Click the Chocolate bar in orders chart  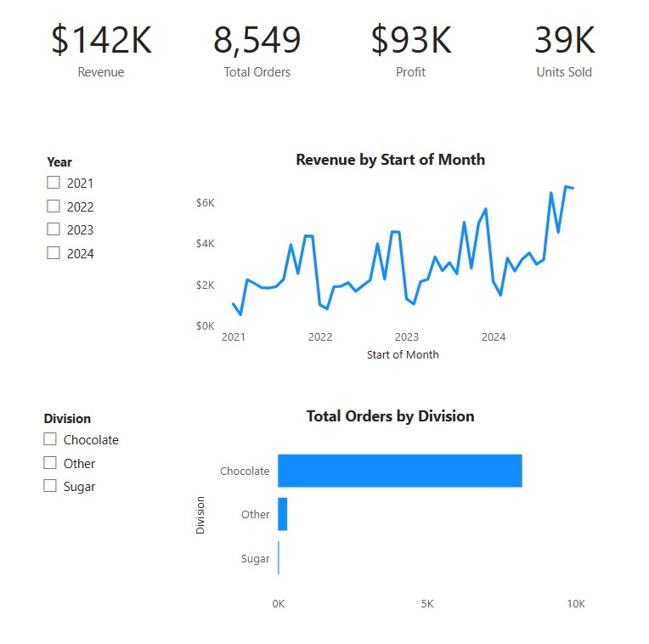[x=400, y=471]
